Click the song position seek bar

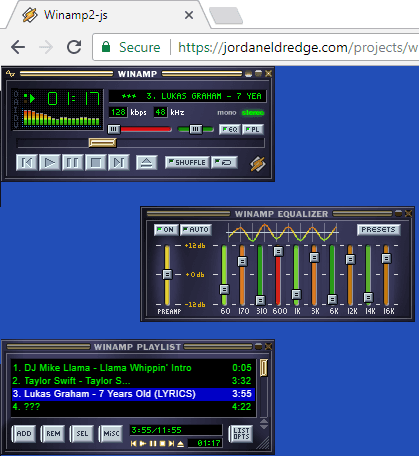(x=140, y=143)
